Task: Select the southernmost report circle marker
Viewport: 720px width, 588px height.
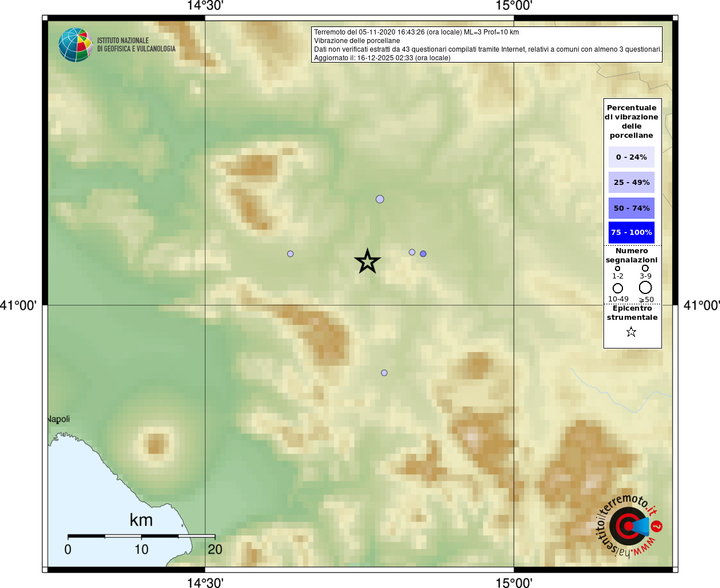Action: [384, 373]
